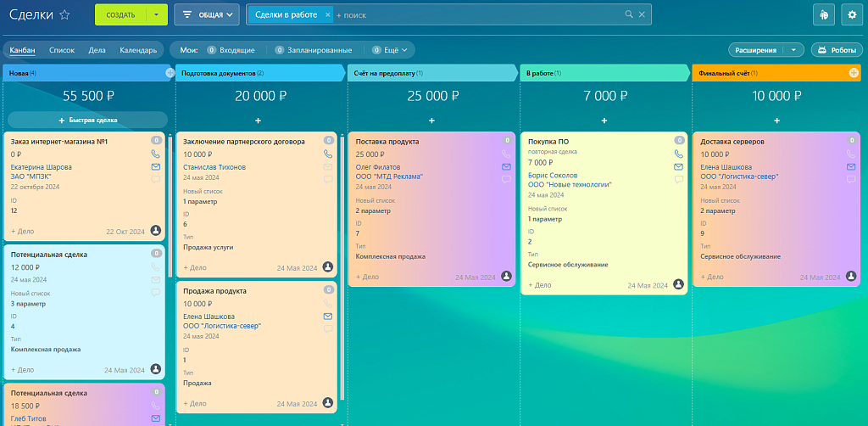
Task: Click the search magnifier icon
Action: [x=628, y=14]
